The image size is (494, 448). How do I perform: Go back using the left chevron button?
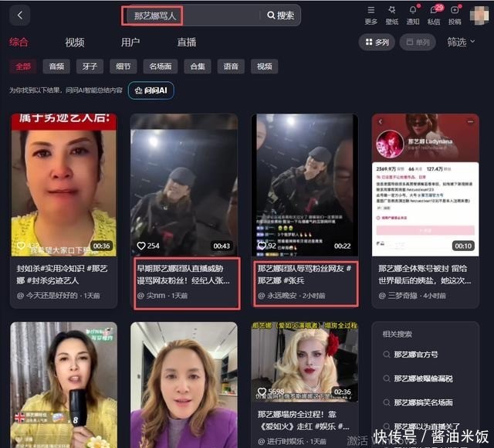tap(20, 15)
